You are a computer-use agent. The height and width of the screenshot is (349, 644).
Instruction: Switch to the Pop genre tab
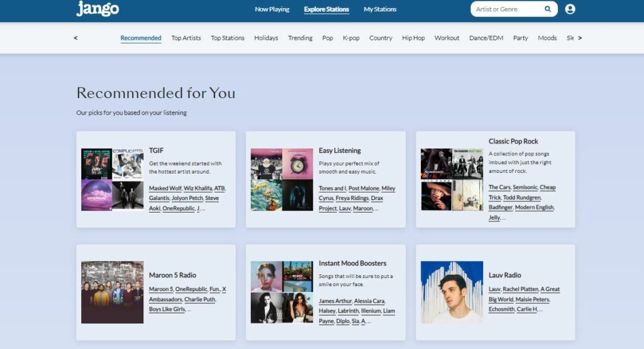327,38
